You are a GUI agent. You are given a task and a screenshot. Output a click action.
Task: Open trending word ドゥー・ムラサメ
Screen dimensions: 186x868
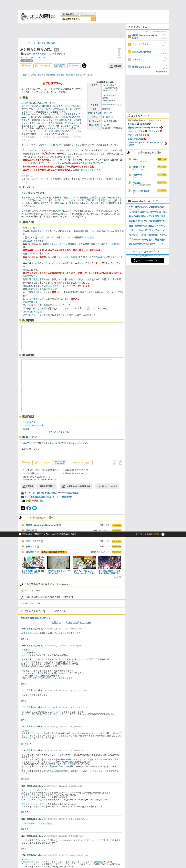(140, 44)
